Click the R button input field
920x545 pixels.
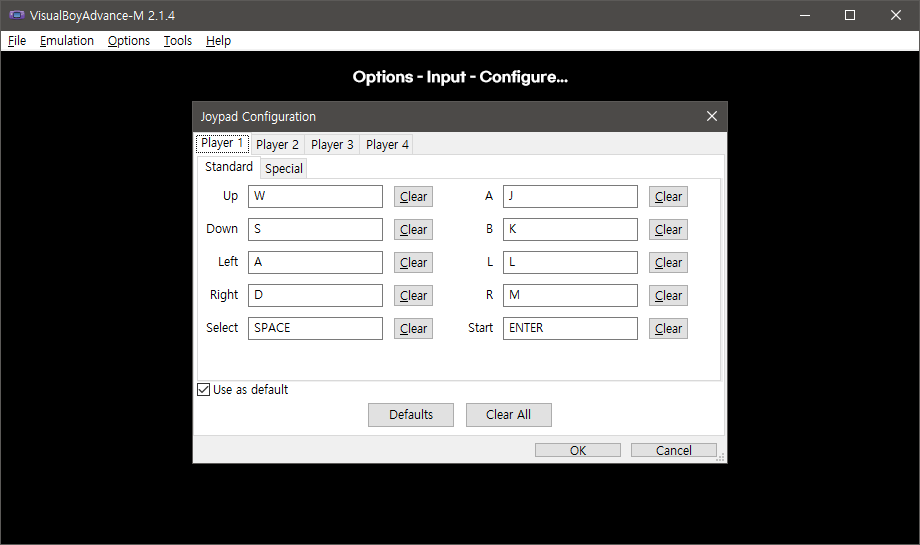pyautogui.click(x=570, y=295)
